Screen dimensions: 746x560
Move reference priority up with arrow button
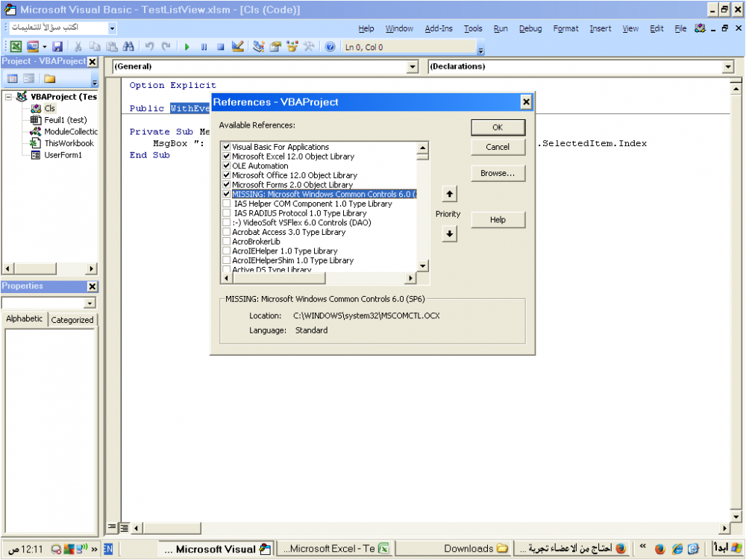[x=449, y=194]
